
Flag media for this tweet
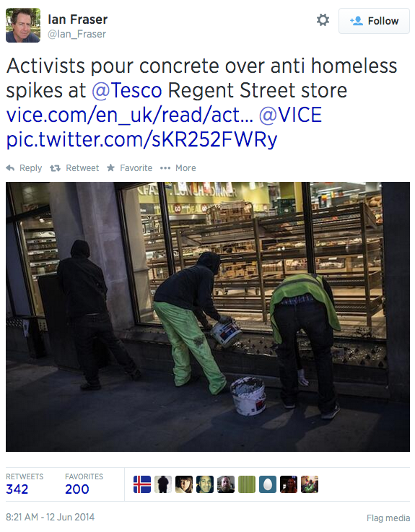(388, 518)
